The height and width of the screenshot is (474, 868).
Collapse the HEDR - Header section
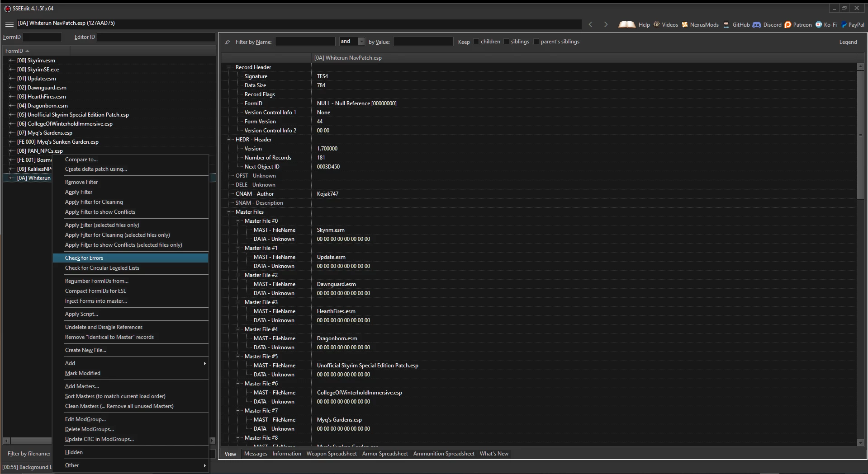tap(229, 139)
